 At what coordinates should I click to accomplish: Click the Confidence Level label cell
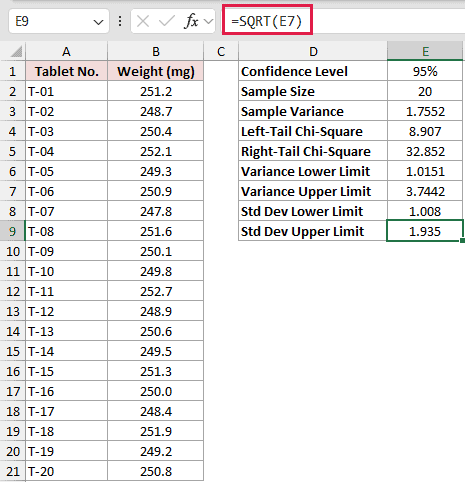pyautogui.click(x=313, y=71)
